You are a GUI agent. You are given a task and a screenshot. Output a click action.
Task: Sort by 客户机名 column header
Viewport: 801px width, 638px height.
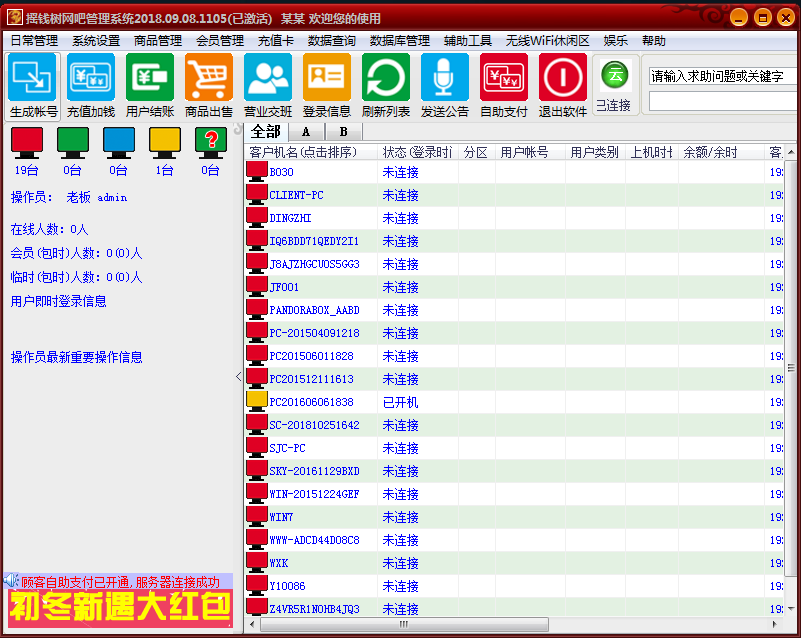pyautogui.click(x=312, y=152)
